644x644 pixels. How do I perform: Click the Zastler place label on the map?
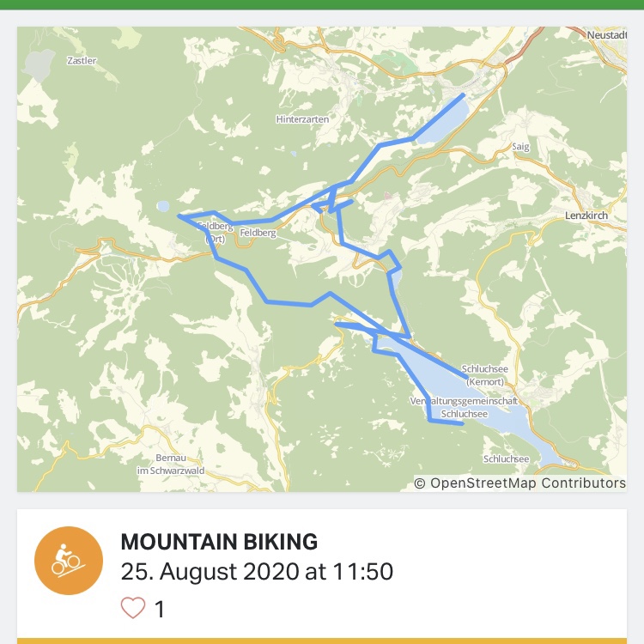(x=82, y=61)
